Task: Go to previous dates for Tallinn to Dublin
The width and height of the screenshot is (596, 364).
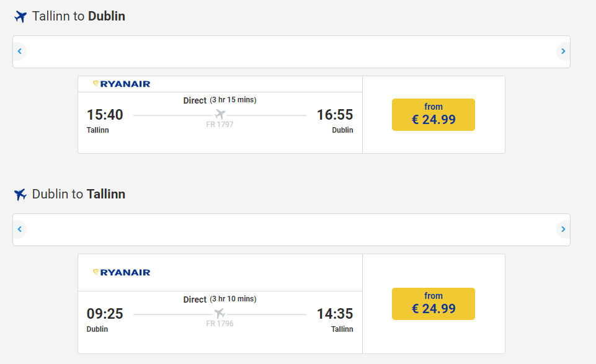Action: pyautogui.click(x=20, y=51)
